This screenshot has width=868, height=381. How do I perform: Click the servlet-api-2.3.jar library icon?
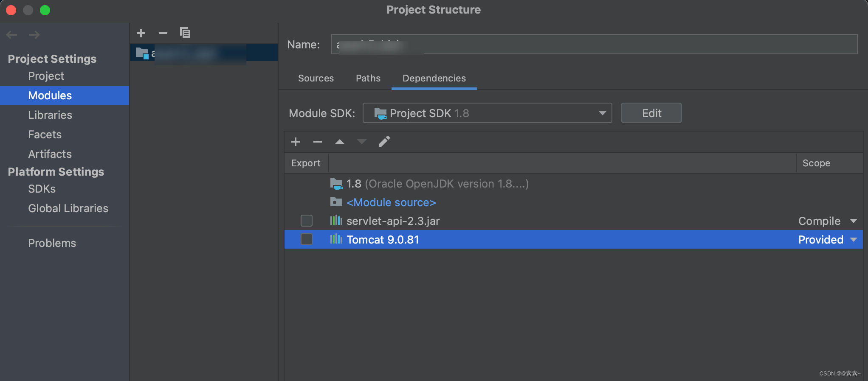(x=336, y=220)
